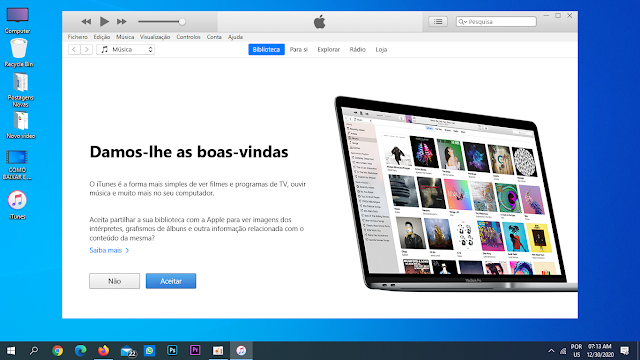
Task: Go back with the left arrow button
Action: (x=74, y=49)
